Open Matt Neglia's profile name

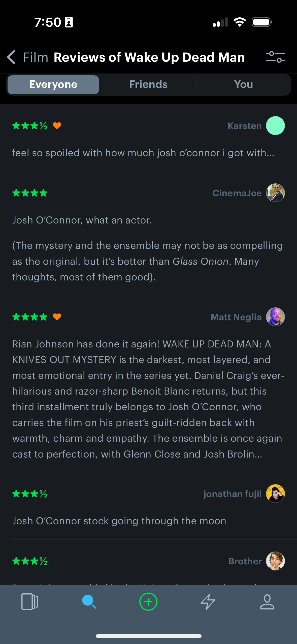[x=236, y=317]
